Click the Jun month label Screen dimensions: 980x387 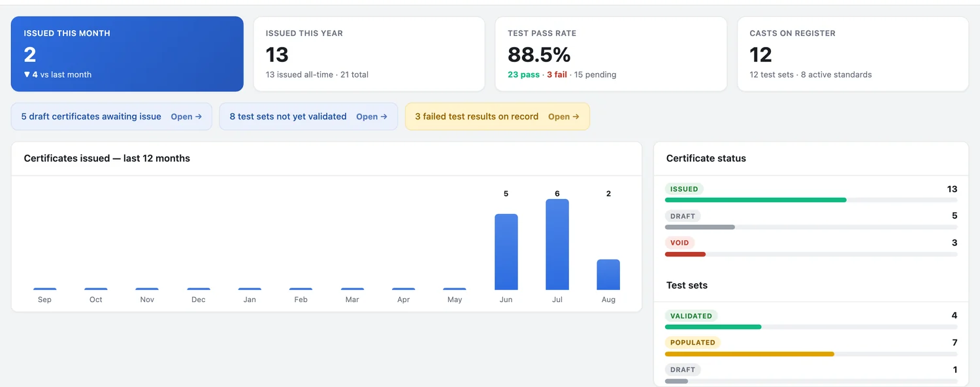506,300
